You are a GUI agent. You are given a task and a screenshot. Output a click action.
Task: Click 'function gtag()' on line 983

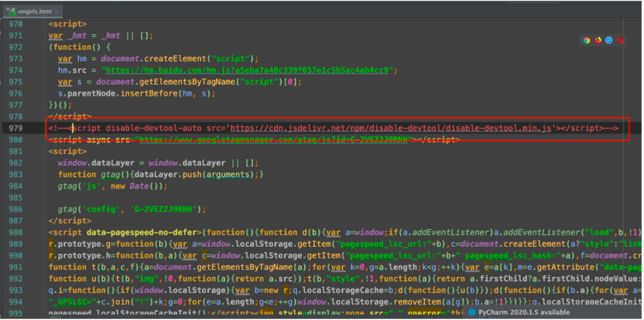tap(94, 174)
